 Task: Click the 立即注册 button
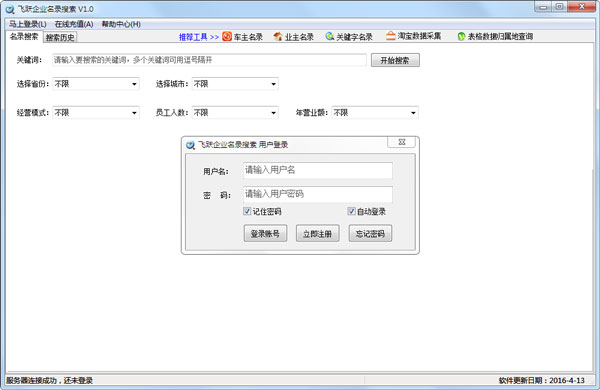pos(318,233)
